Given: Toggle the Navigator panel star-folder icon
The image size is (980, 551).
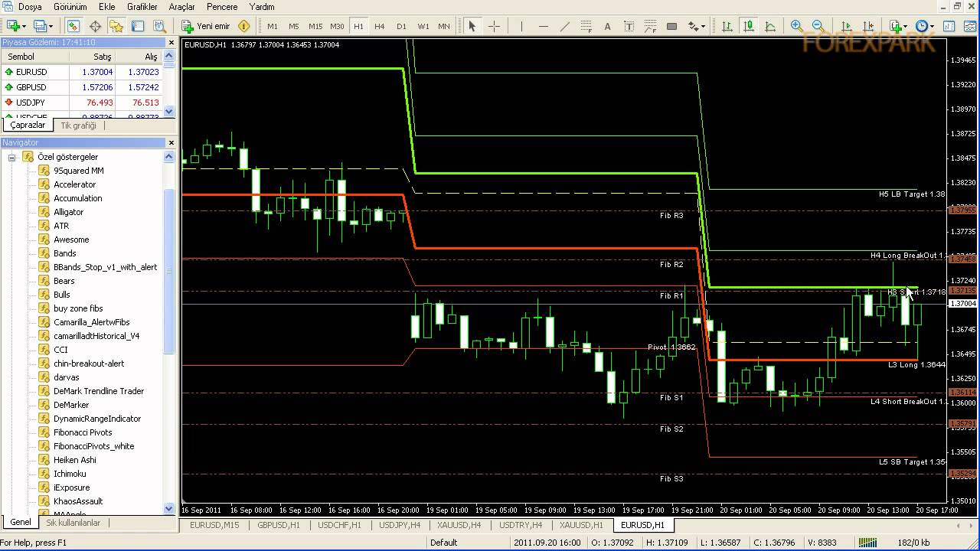Looking at the screenshot, I should click(116, 26).
